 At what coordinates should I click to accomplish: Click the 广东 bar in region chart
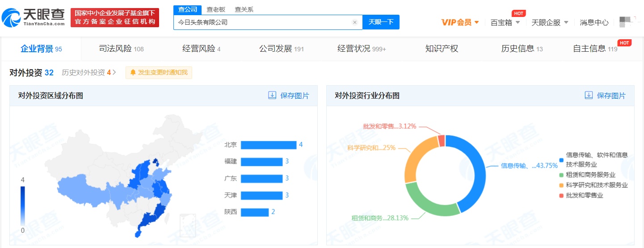click(262, 178)
